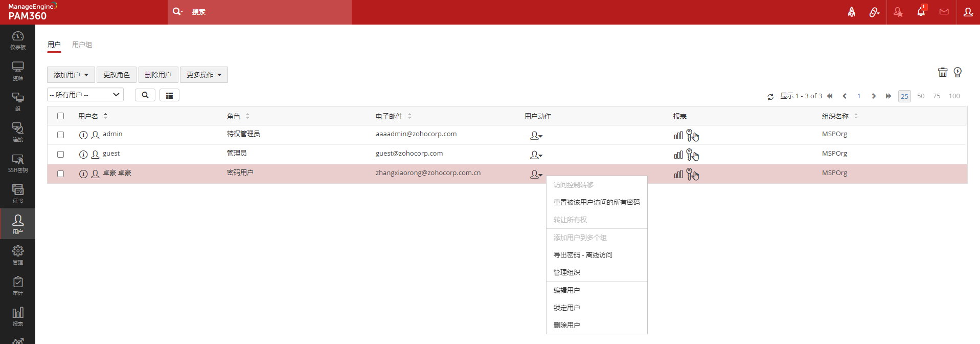Open bar chart report for guest
980x344 pixels.
click(678, 155)
